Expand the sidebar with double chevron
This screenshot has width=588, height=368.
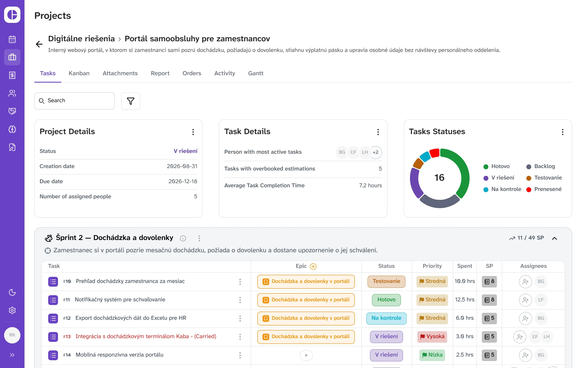(12, 355)
